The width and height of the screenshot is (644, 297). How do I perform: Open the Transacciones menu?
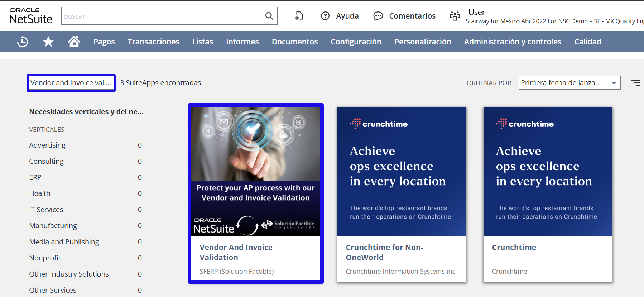[x=153, y=42]
